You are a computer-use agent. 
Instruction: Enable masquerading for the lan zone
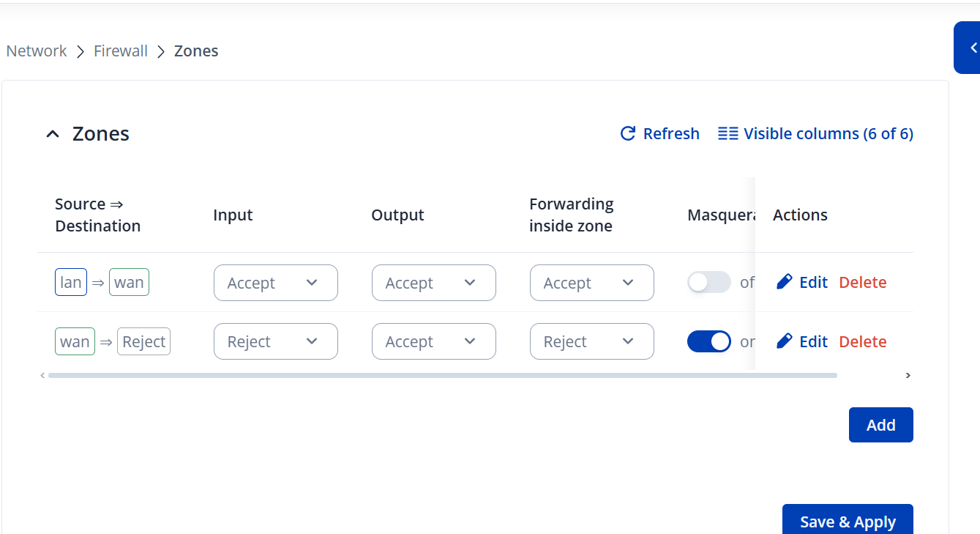(708, 282)
